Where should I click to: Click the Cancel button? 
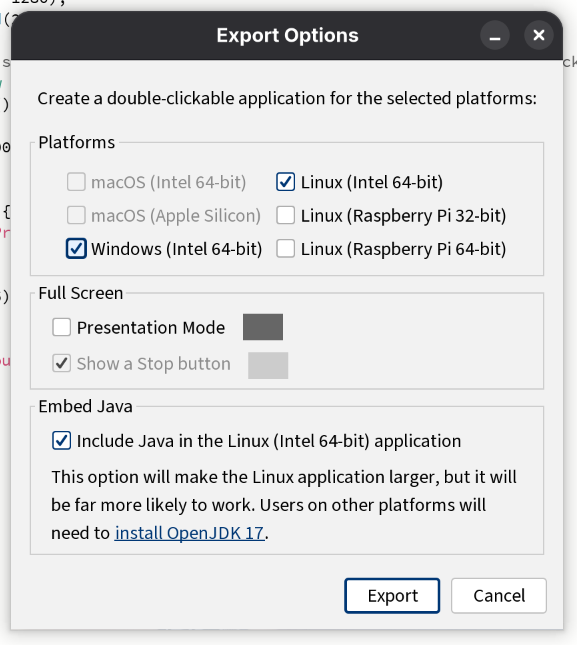click(x=499, y=596)
